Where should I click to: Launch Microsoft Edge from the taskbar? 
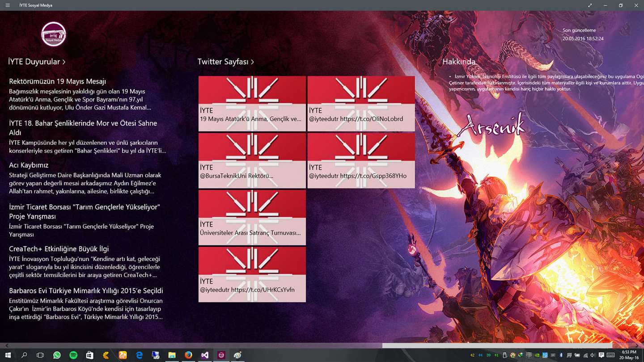[139, 355]
